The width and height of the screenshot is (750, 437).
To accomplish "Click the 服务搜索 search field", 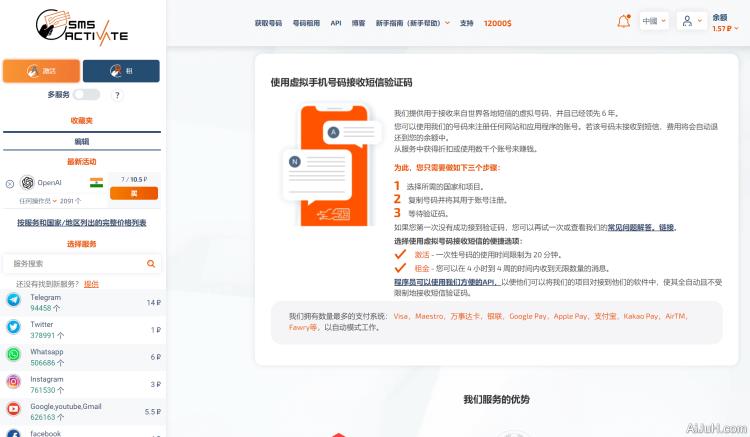I will (75, 264).
